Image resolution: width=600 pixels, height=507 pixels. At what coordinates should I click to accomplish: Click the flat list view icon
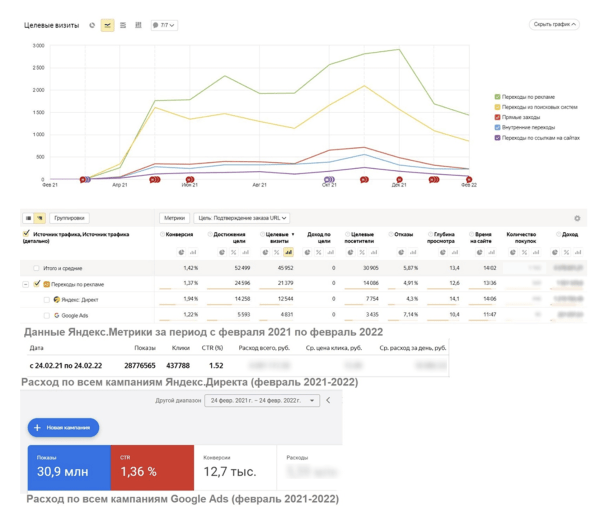click(x=28, y=218)
